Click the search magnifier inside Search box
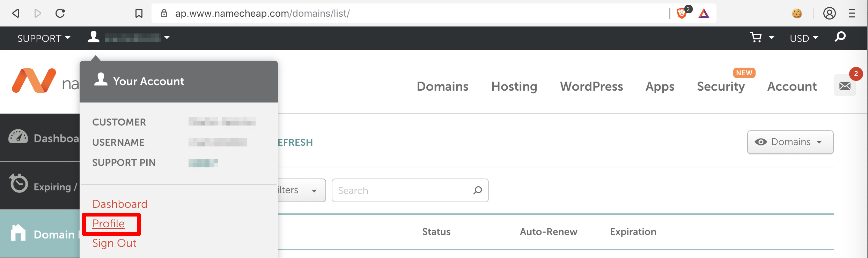Viewport: 868px width, 258px height. [478, 190]
